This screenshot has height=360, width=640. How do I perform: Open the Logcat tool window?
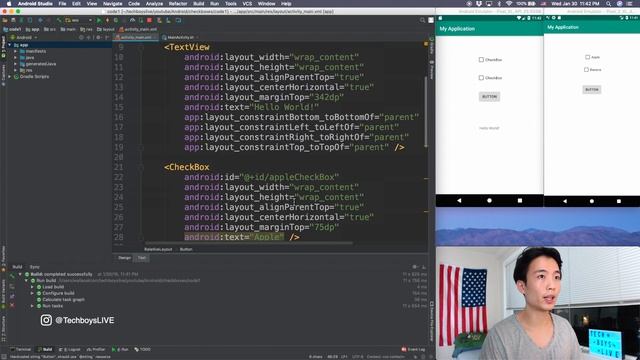70,349
